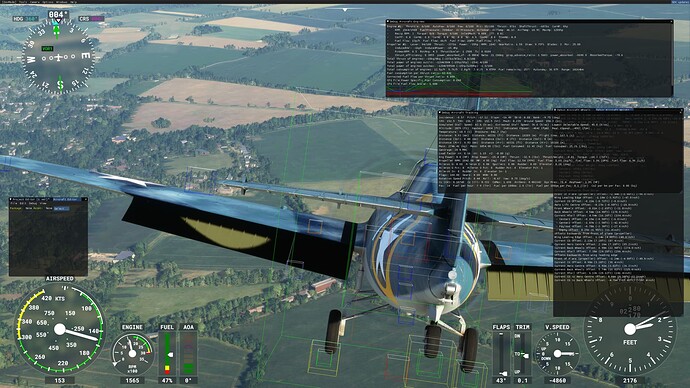Click the compass rose heading indicator
This screenshot has width=690, height=388.
coord(58,57)
